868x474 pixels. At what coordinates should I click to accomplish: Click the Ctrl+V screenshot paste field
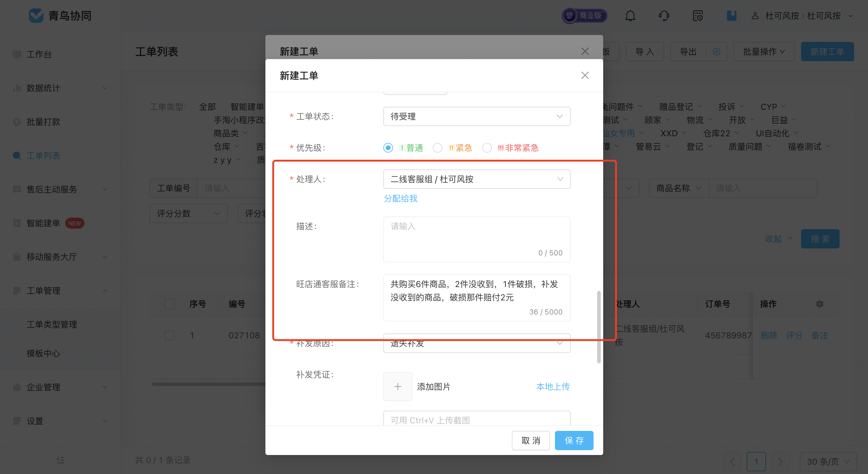click(477, 419)
